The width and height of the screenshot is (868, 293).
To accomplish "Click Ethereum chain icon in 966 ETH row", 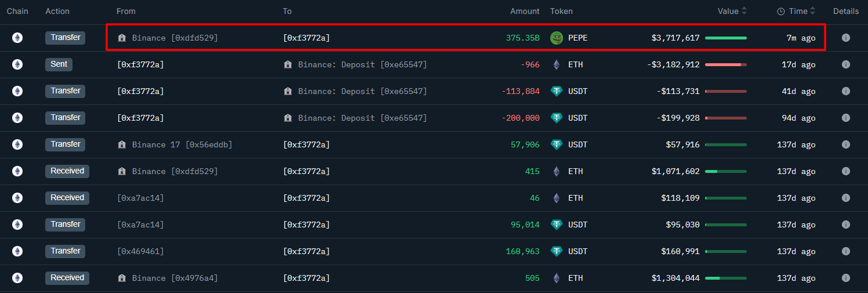I will [x=17, y=64].
